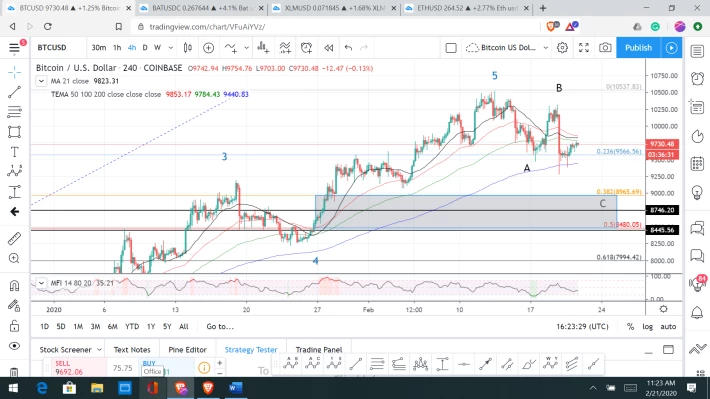Toggle stay in drawing mode
Screen dimensions: 710x399
(14, 306)
